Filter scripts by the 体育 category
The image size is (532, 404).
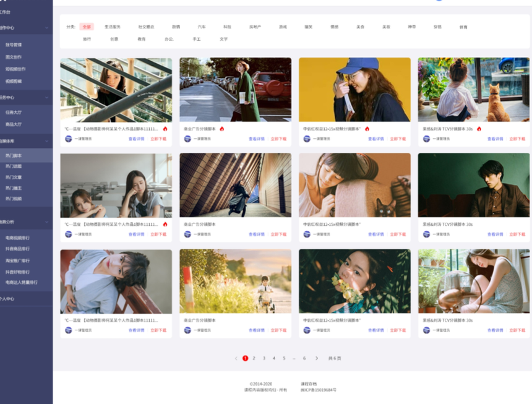(463, 27)
